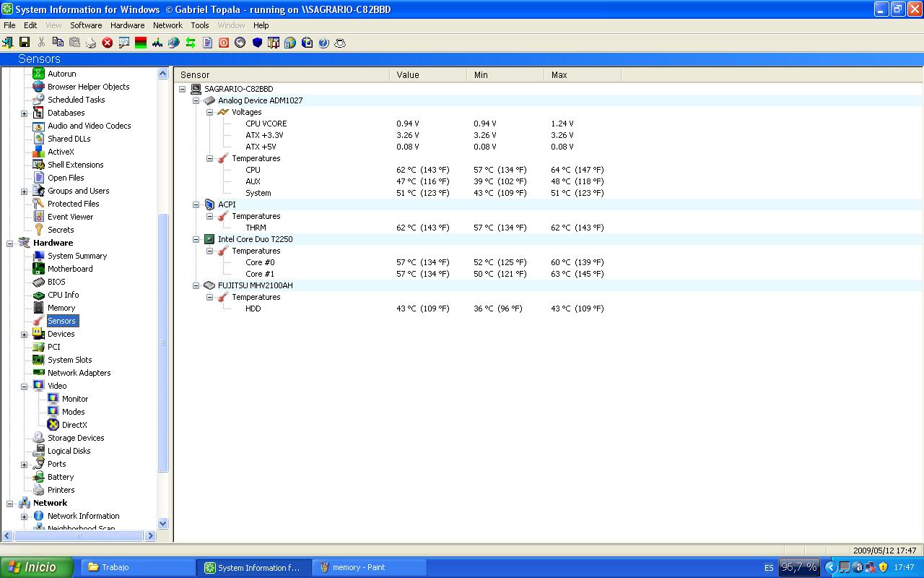Image resolution: width=924 pixels, height=578 pixels.
Task: Click the Exit door icon in toolbar
Action: [8, 43]
